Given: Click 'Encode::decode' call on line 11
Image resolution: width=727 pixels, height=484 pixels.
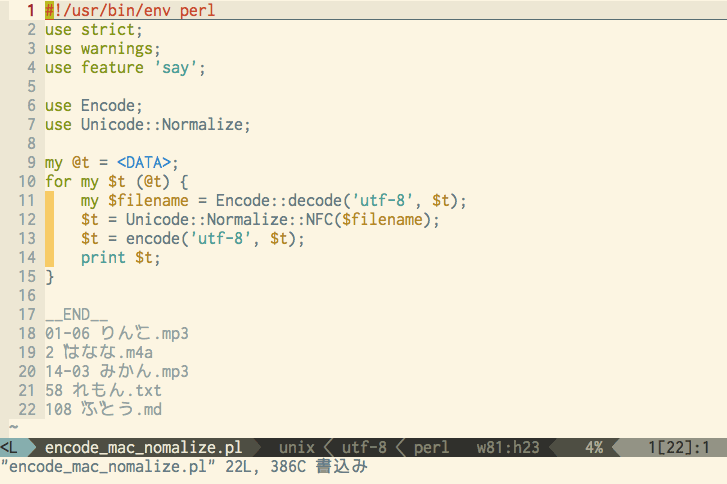Looking at the screenshot, I should click(279, 201).
